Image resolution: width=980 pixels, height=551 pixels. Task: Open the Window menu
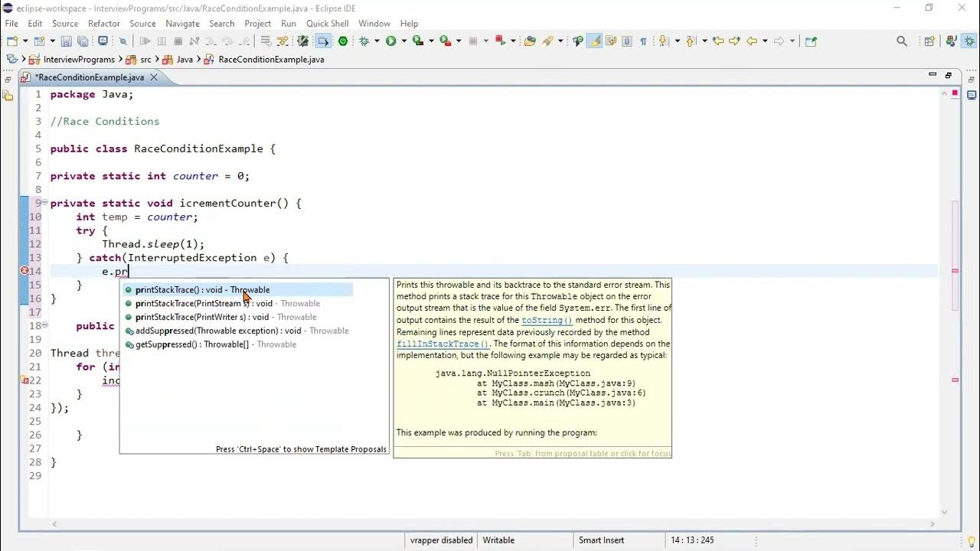coord(374,24)
